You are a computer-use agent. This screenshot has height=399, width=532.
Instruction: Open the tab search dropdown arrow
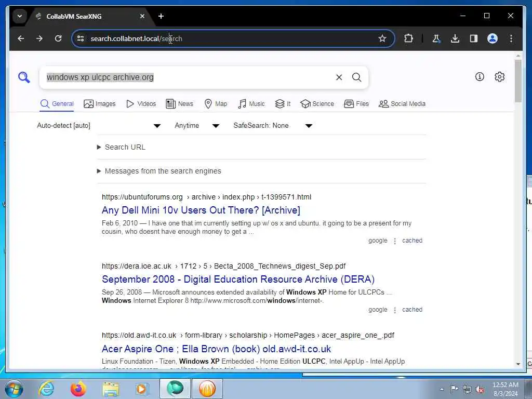[20, 16]
